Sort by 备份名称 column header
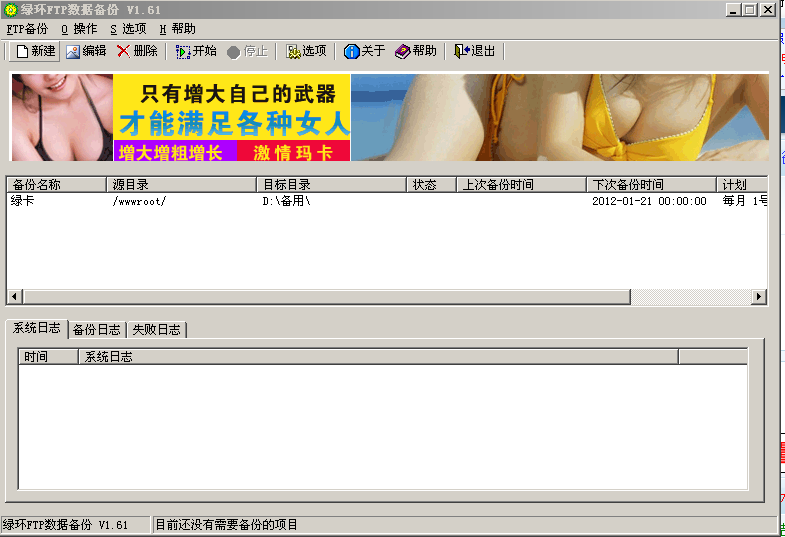Image resolution: width=785 pixels, height=537 pixels. [x=57, y=185]
